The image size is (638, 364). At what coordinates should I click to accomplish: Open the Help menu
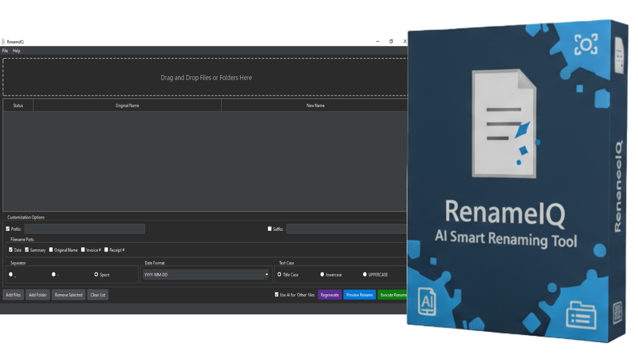pos(16,51)
